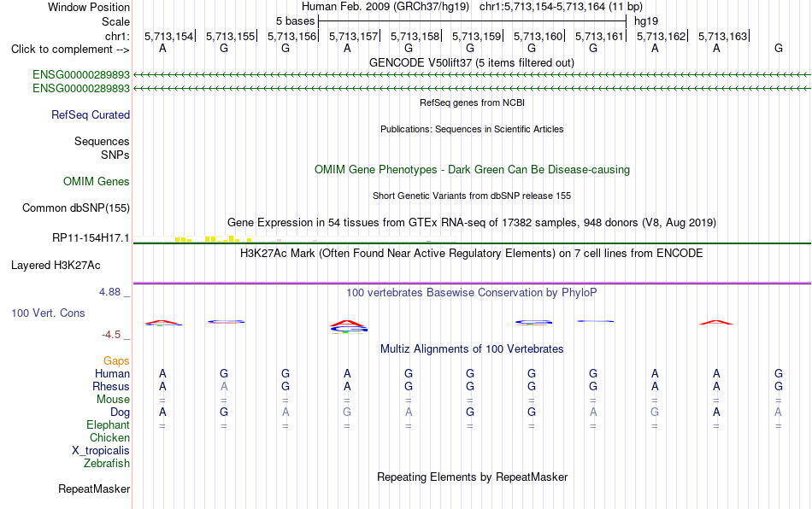Click the OMIM Genes track label
Image resolution: width=812 pixels, height=509 pixels.
click(x=97, y=182)
